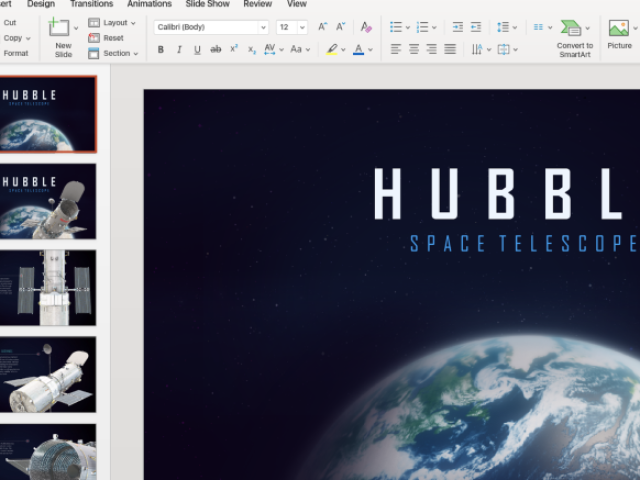Viewport: 640px width, 480px height.
Task: Click the font size field showing 12
Action: click(x=287, y=27)
